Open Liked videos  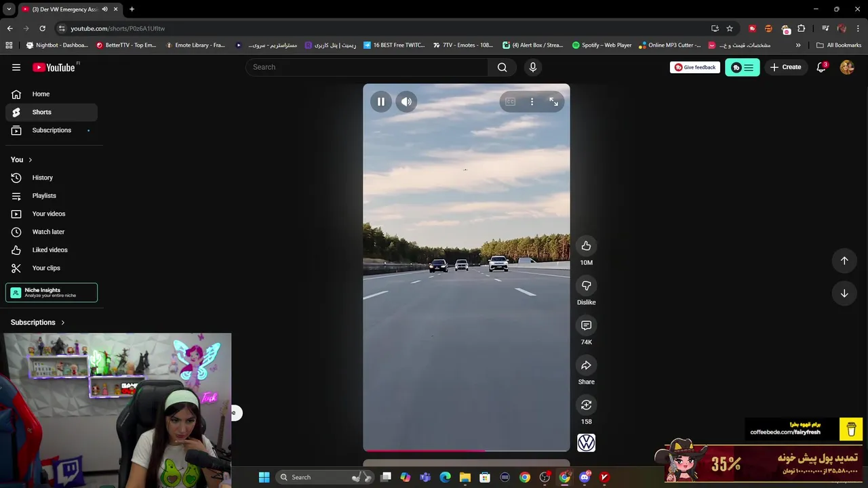pyautogui.click(x=52, y=250)
